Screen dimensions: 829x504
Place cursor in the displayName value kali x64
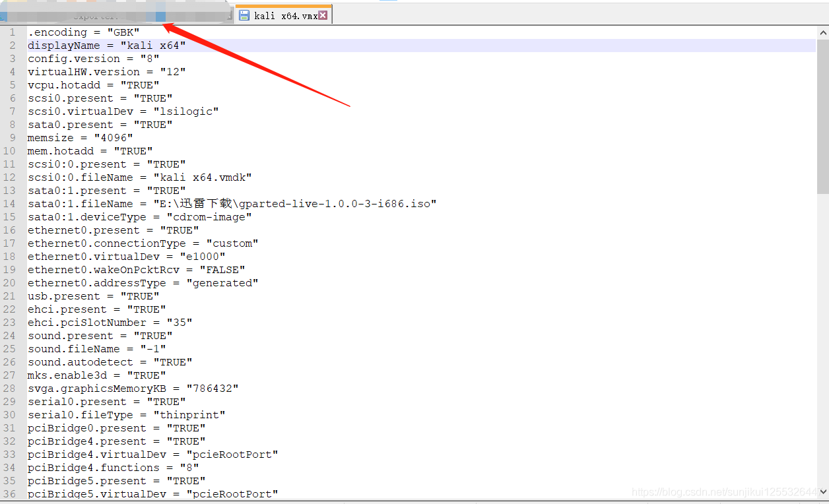153,45
